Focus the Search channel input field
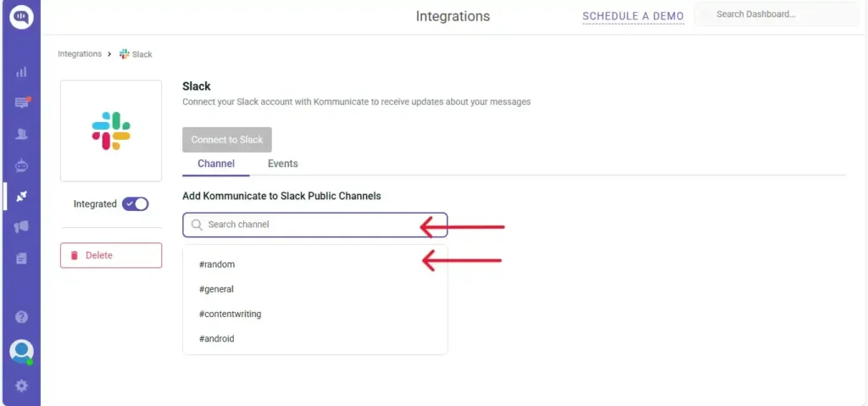Viewport: 868px width, 406px height. [x=315, y=225]
